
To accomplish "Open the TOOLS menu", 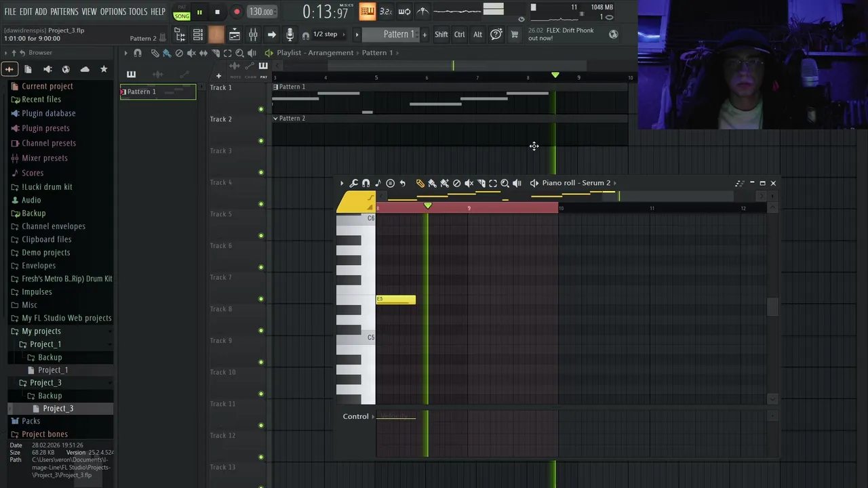I will click(x=138, y=12).
